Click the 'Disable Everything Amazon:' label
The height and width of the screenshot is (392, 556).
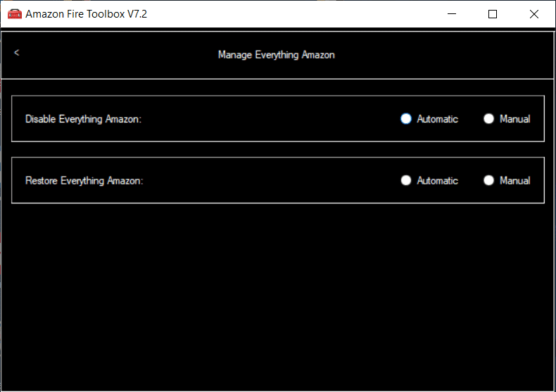coord(83,119)
